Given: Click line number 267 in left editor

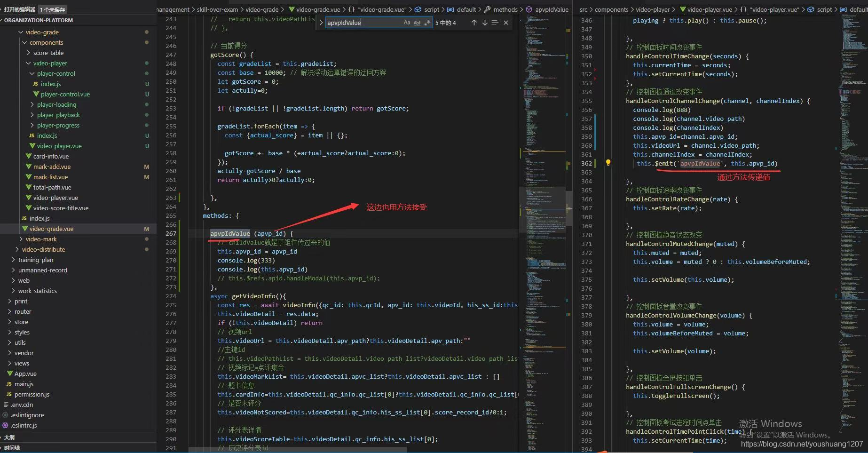Looking at the screenshot, I should pyautogui.click(x=171, y=233).
